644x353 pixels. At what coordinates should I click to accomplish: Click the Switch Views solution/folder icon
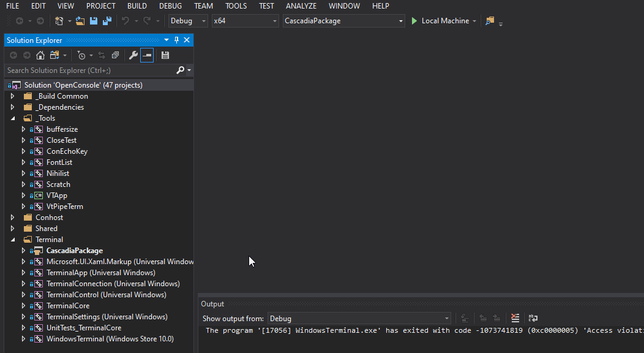coord(54,55)
